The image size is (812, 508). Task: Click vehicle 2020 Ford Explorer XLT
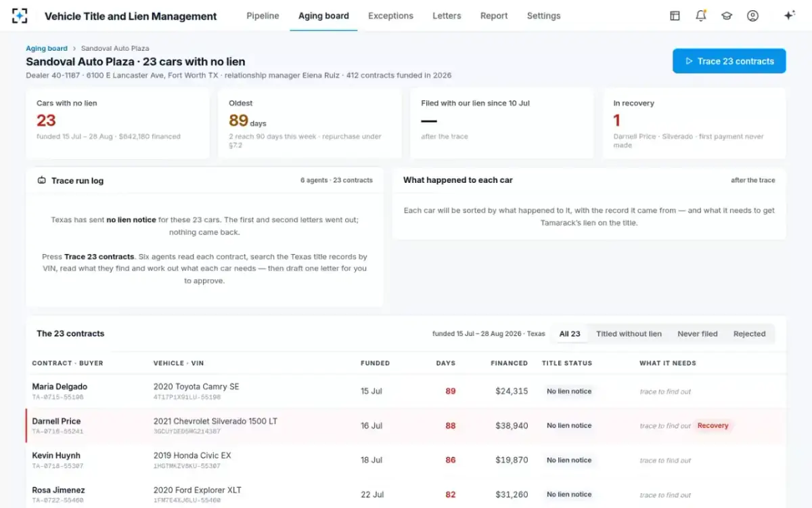coord(198,490)
